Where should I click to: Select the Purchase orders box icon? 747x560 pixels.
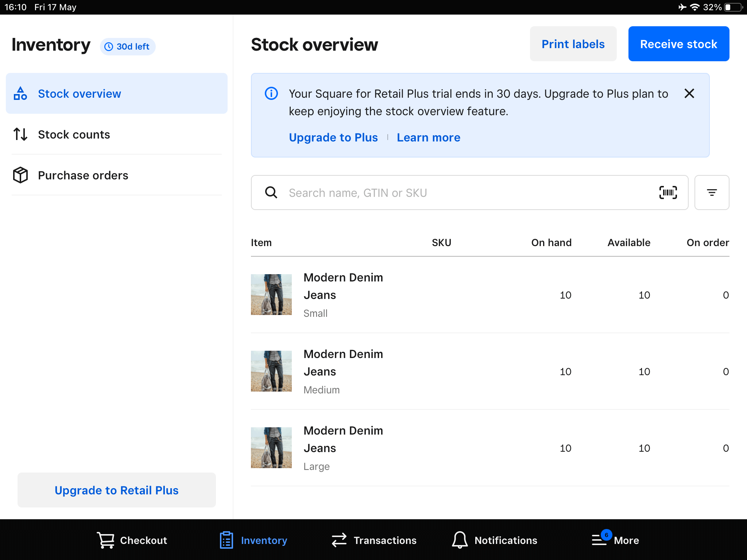(20, 175)
